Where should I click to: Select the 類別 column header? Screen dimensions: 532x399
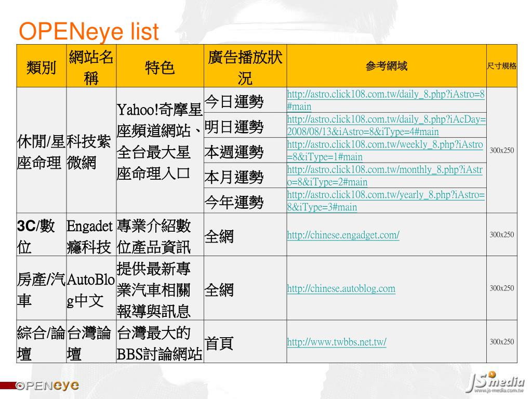42,66
